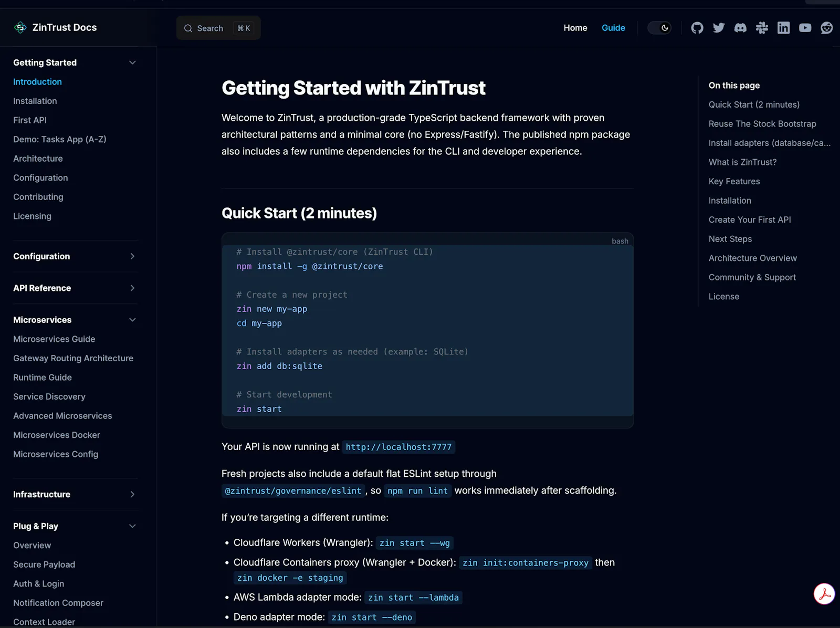
Task: Open Advanced Microservices
Action: [62, 416]
